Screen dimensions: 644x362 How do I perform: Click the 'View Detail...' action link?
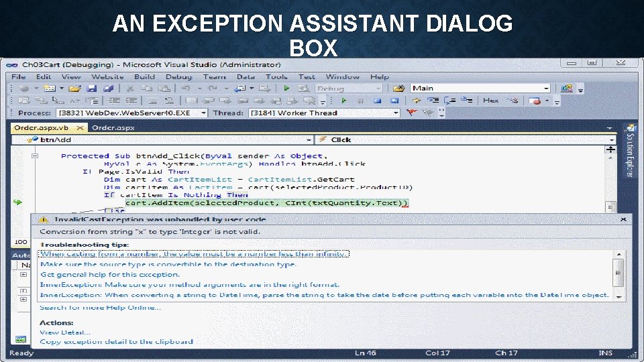click(65, 333)
